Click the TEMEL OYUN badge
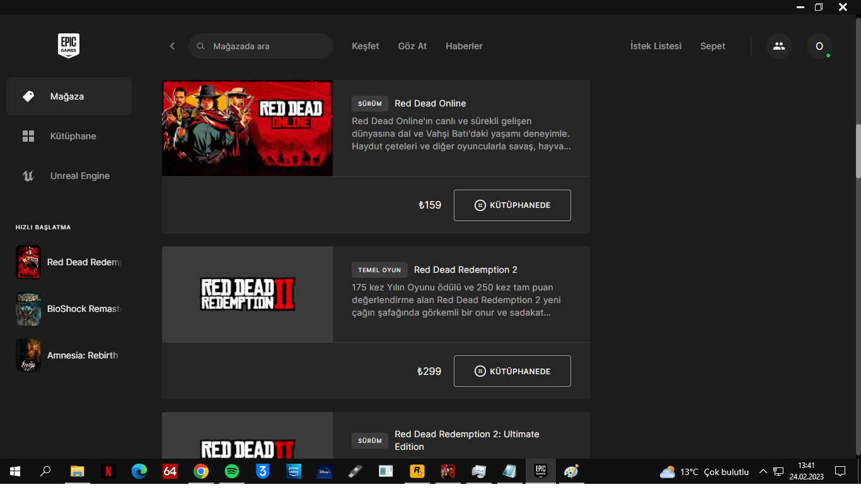 click(x=379, y=270)
